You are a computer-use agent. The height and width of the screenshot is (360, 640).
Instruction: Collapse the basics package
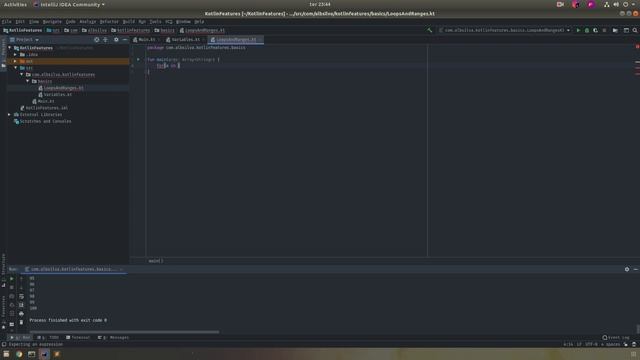pos(28,81)
